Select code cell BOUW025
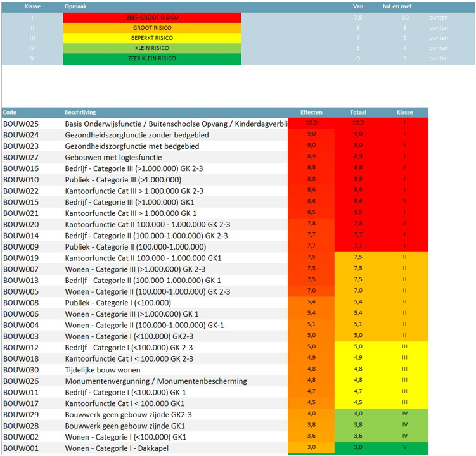 [21, 123]
